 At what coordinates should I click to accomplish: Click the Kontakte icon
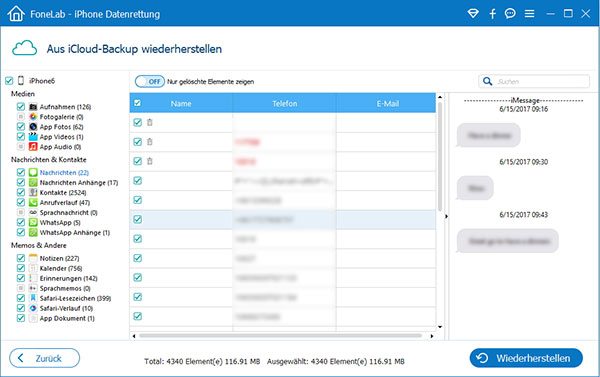coord(33,192)
